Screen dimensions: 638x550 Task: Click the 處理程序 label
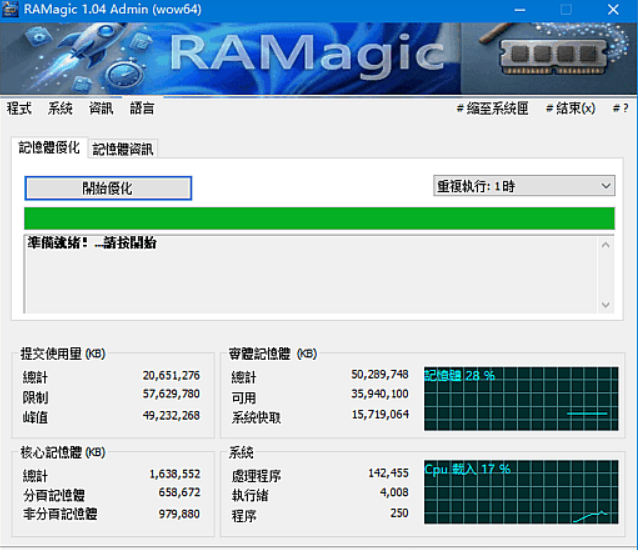click(x=256, y=476)
